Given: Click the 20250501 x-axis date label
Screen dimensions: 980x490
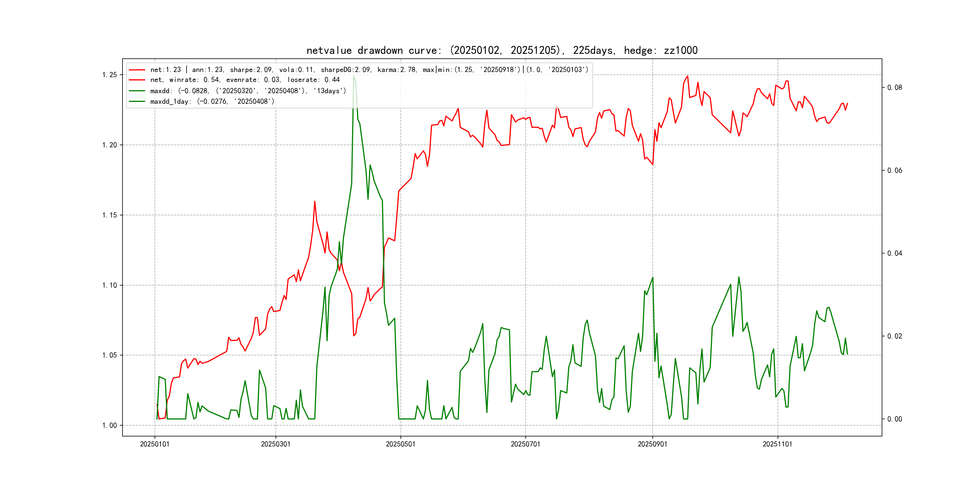Looking at the screenshot, I should click(x=400, y=444).
